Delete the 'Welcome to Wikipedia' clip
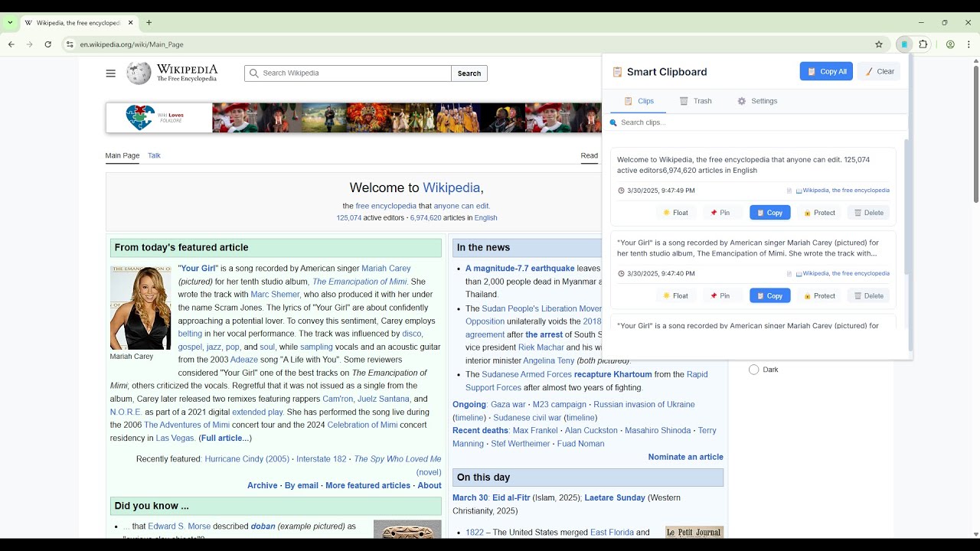Viewport: 980px width, 551px height. [x=868, y=213]
